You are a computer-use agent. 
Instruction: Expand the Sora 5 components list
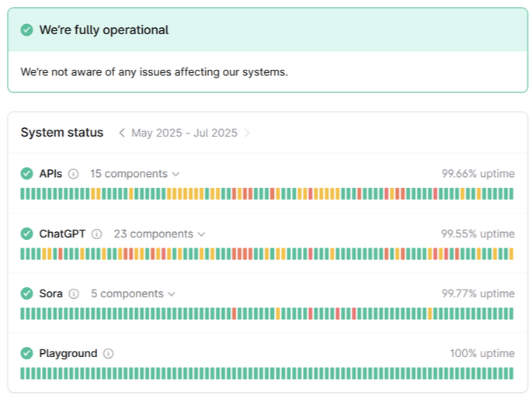[133, 293]
